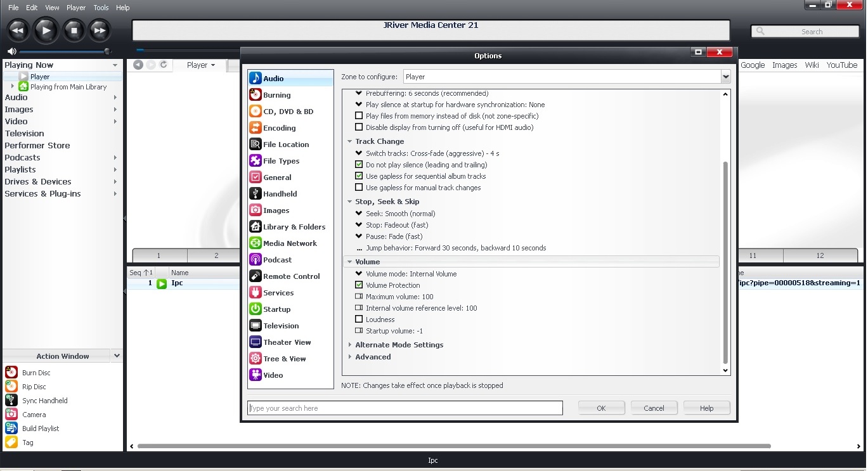Open the File menu
This screenshot has width=868, height=471.
pos(13,8)
